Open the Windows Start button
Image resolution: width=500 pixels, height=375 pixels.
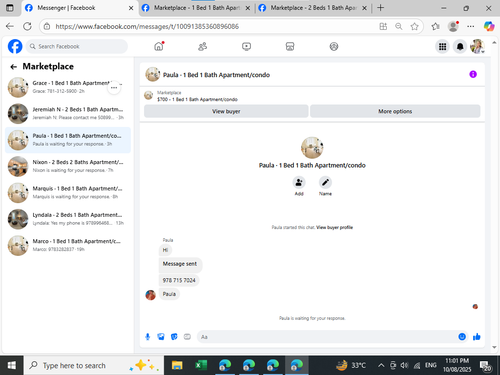(12, 365)
